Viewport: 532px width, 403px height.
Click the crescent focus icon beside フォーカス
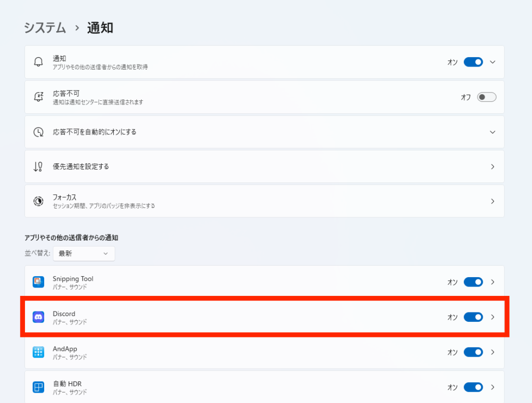(38, 201)
